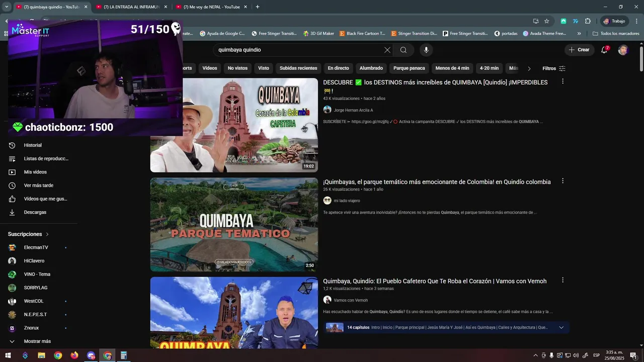Viewport: 644px width, 362px height.
Task: Open a new Chrome tab
Action: [x=258, y=7]
